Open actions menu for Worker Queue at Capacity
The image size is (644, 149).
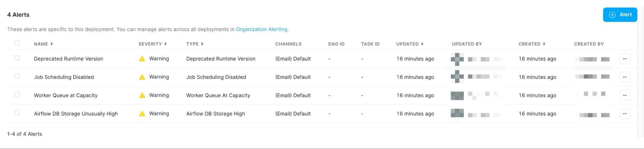[x=624, y=96]
